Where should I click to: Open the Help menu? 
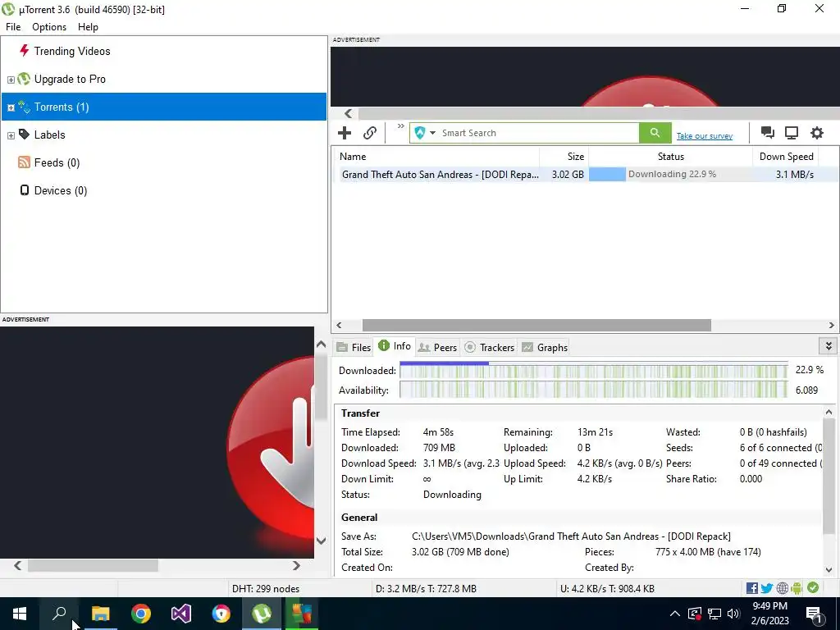point(88,27)
